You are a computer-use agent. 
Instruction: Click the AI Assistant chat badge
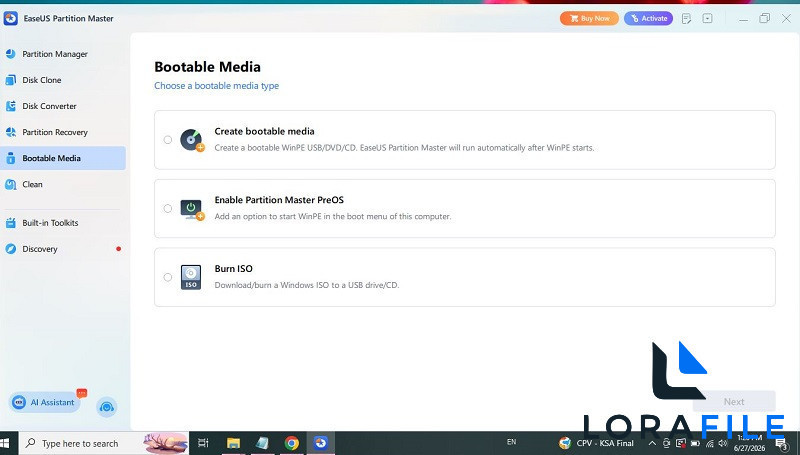82,393
